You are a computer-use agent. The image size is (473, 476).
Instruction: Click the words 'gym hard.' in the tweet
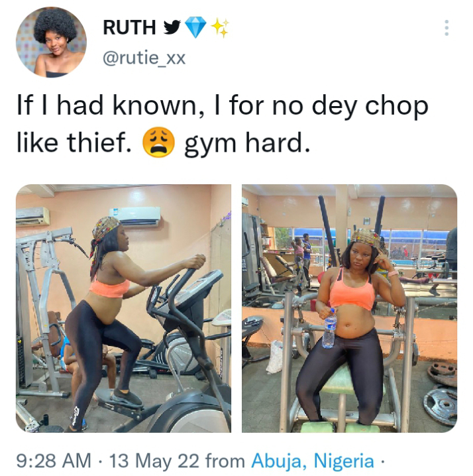pyautogui.click(x=247, y=143)
